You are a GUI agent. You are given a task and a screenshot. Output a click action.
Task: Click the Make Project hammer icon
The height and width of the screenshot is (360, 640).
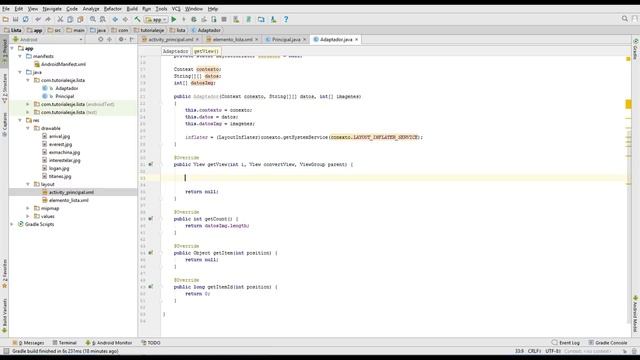(138, 19)
